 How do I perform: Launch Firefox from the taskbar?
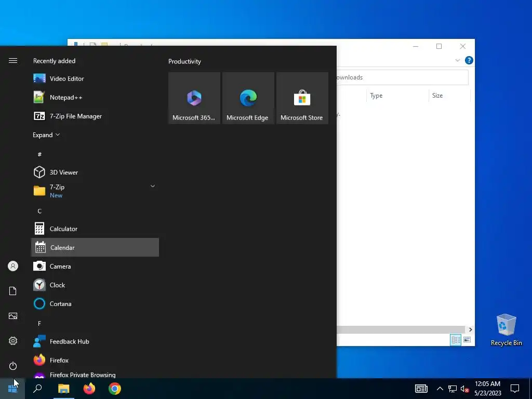click(x=89, y=389)
